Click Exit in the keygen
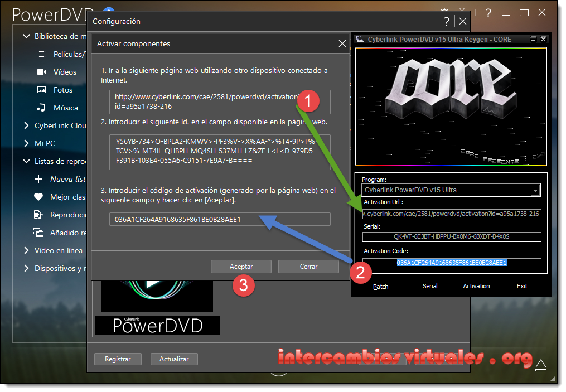566x392 pixels. tap(522, 286)
